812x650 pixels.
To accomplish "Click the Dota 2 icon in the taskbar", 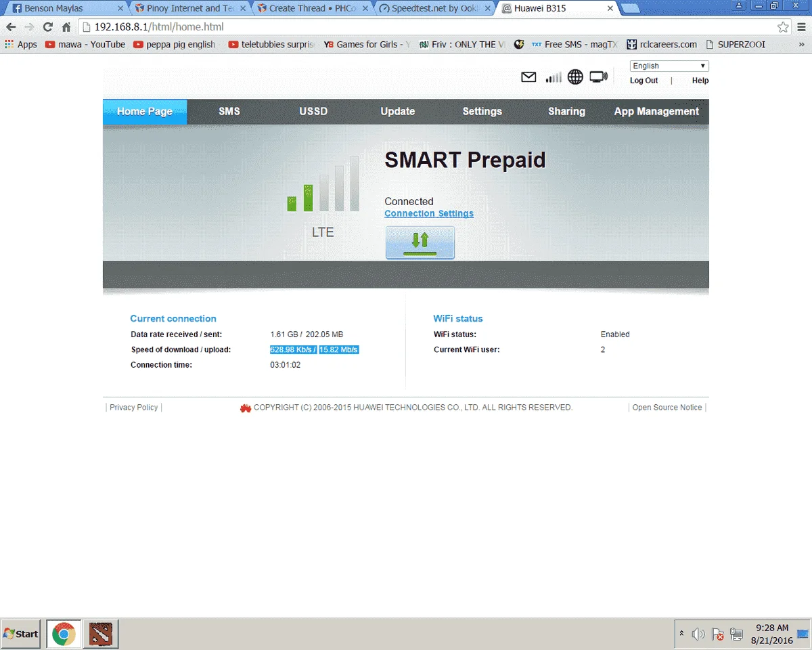I will coord(101,634).
